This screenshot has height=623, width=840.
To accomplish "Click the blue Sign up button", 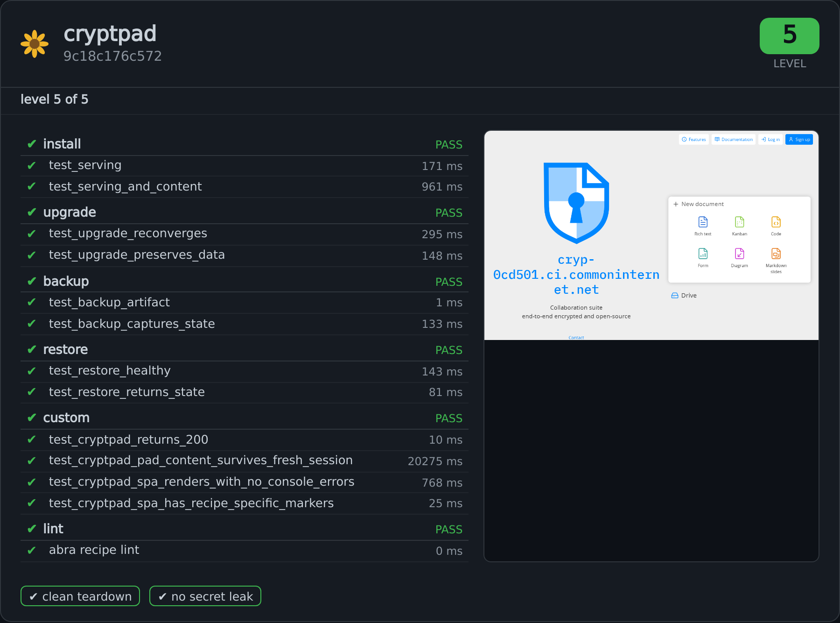I will pyautogui.click(x=799, y=139).
